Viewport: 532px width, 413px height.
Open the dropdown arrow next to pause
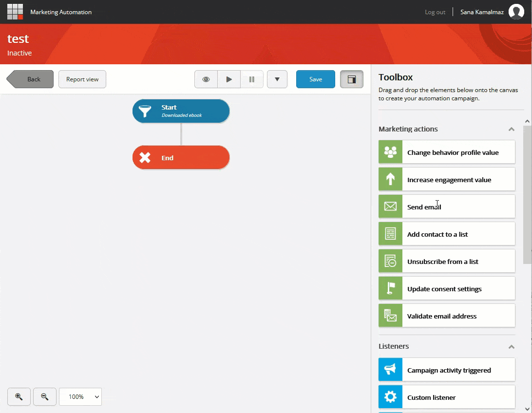277,79
